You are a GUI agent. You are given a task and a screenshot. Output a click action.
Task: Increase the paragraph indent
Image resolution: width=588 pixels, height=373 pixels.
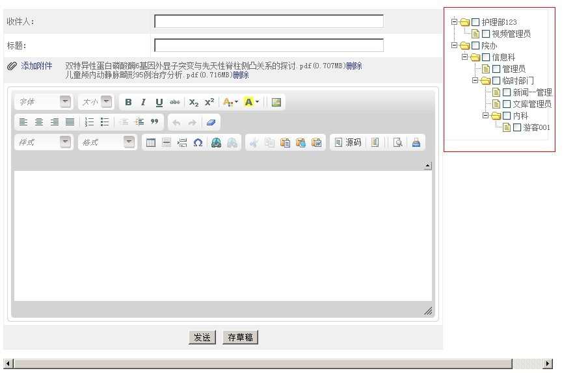pos(139,122)
